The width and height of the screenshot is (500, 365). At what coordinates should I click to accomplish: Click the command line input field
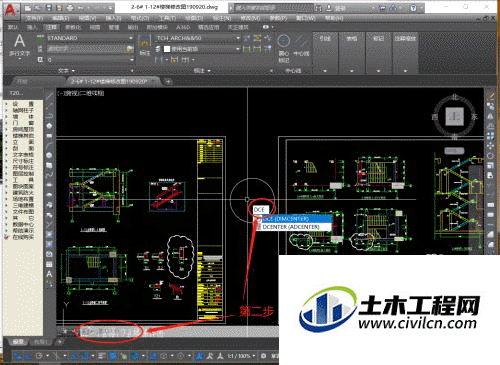(x=110, y=332)
